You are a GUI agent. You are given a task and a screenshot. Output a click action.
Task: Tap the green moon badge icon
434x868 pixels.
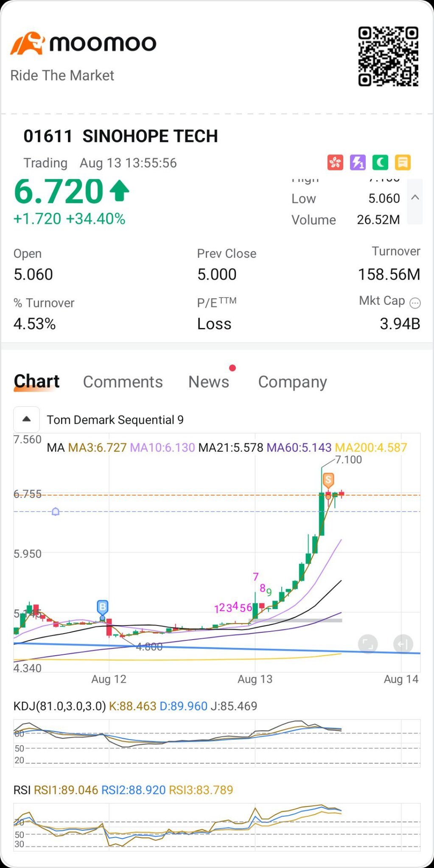coord(380,162)
